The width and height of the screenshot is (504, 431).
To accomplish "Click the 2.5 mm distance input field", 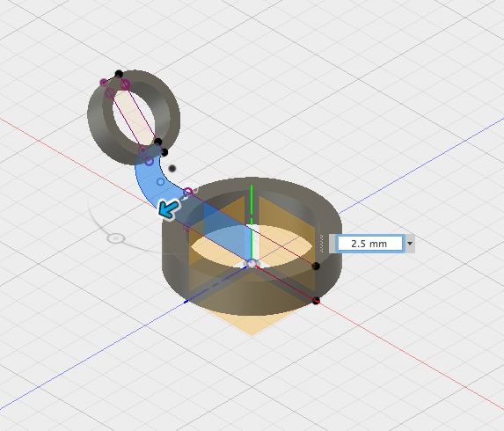I will (x=369, y=244).
